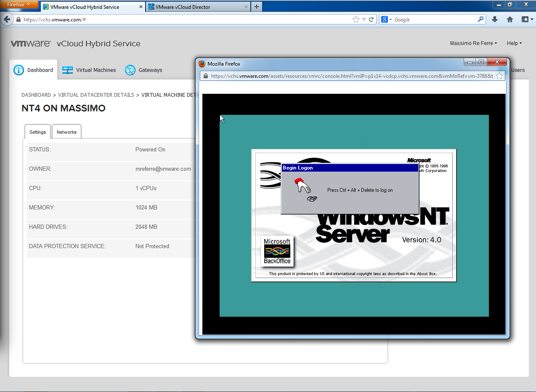Click the Dashboard gauge icon
The image size is (536, 392).
click(x=19, y=70)
